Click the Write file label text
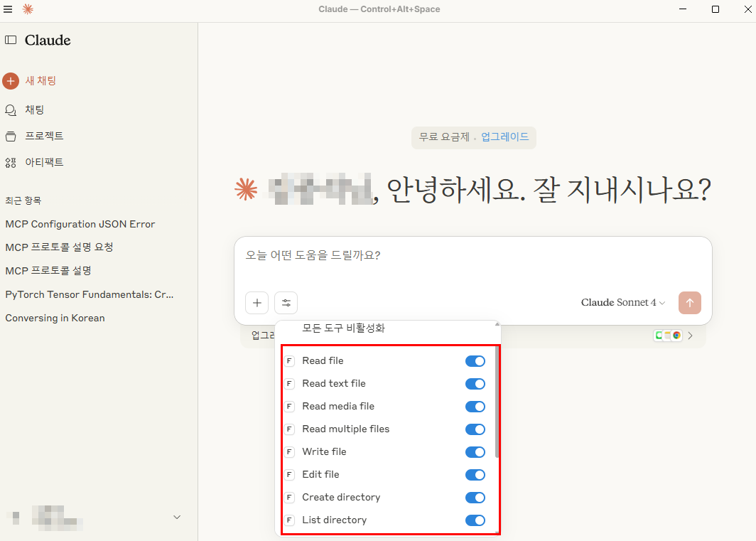Screen dimensions: 756x541 coord(324,451)
